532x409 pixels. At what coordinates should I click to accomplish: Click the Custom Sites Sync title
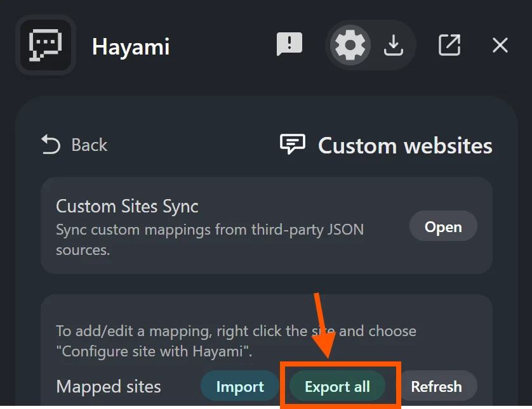[127, 206]
